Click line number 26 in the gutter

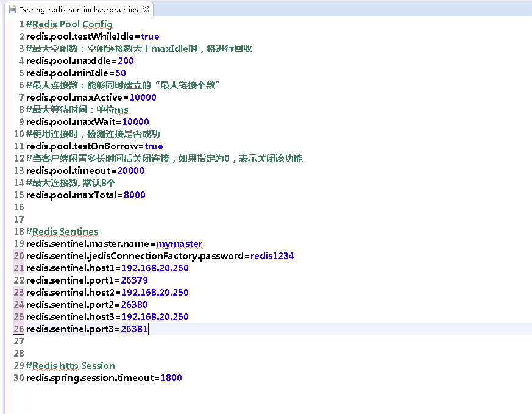coord(19,329)
